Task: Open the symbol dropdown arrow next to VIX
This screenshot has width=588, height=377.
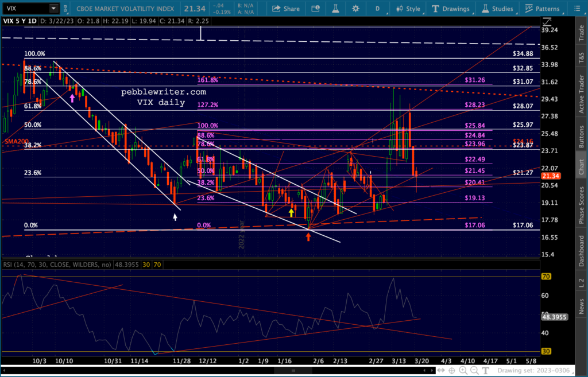Action: click(x=53, y=8)
